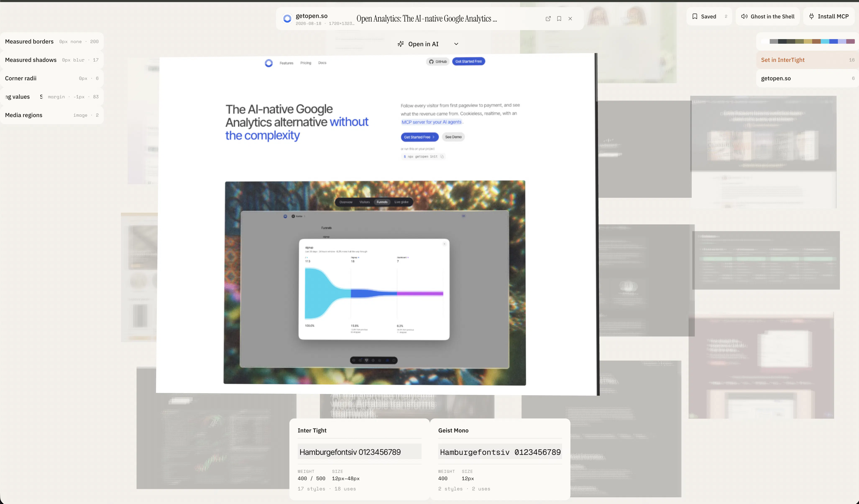The height and width of the screenshot is (504, 859).
Task: Click the speaker icon beside Ghost in the Shell
Action: point(744,16)
